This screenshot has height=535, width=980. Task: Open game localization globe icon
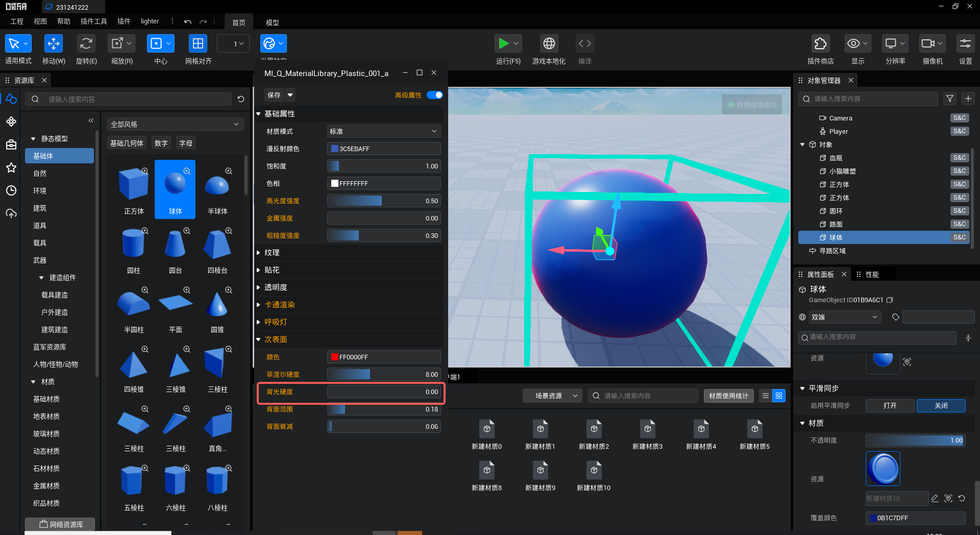coord(549,43)
